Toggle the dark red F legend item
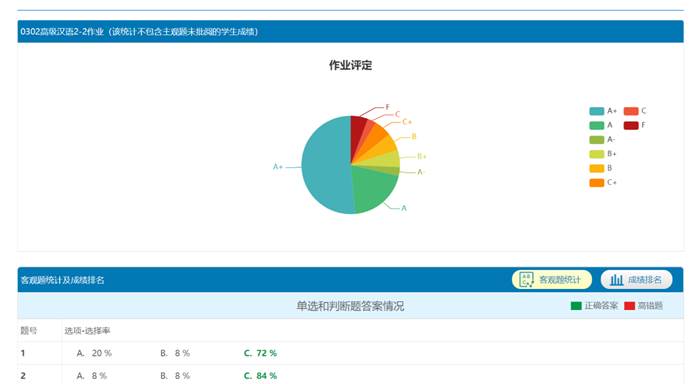Viewport: 693px width, 384px height. [635, 125]
